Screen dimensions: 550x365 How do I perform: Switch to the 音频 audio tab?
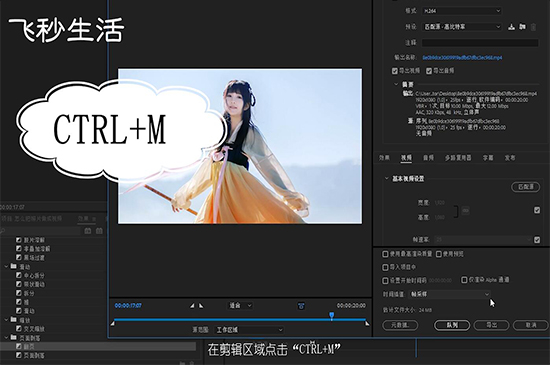428,158
